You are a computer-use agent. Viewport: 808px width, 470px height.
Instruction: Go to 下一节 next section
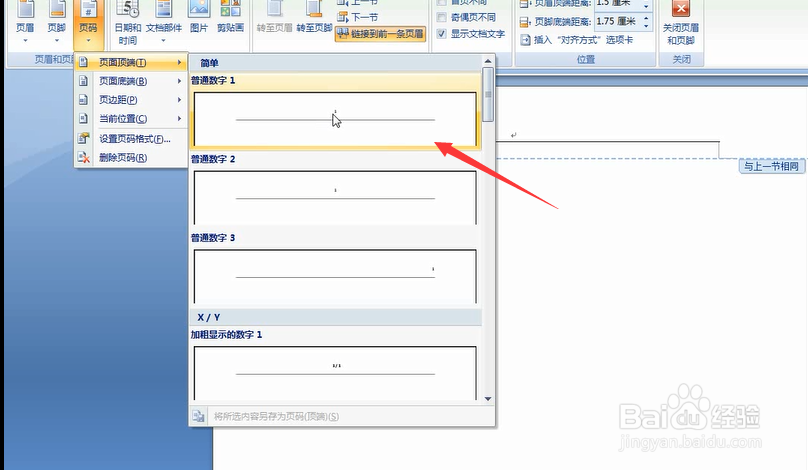click(x=358, y=17)
